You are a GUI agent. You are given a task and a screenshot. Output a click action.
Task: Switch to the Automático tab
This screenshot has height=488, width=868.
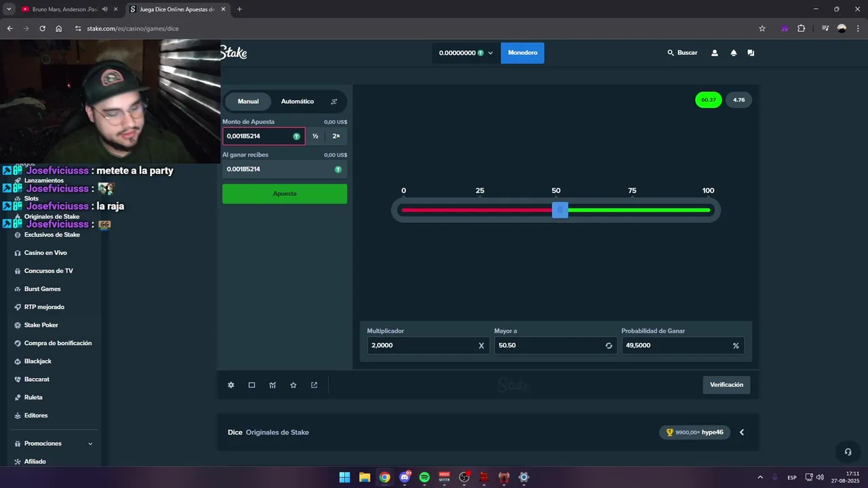(297, 102)
